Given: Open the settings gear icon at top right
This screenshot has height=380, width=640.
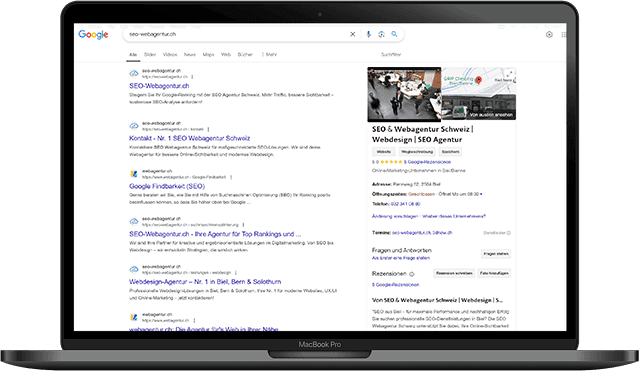Looking at the screenshot, I should (x=549, y=35).
